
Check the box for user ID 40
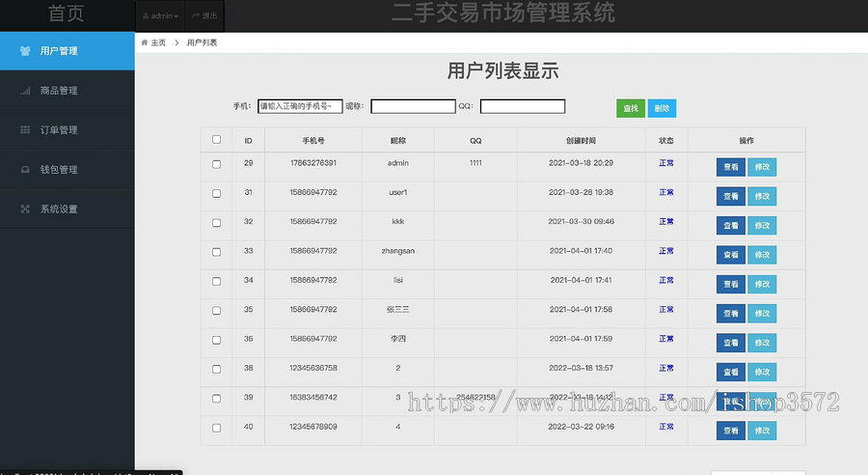point(216,428)
